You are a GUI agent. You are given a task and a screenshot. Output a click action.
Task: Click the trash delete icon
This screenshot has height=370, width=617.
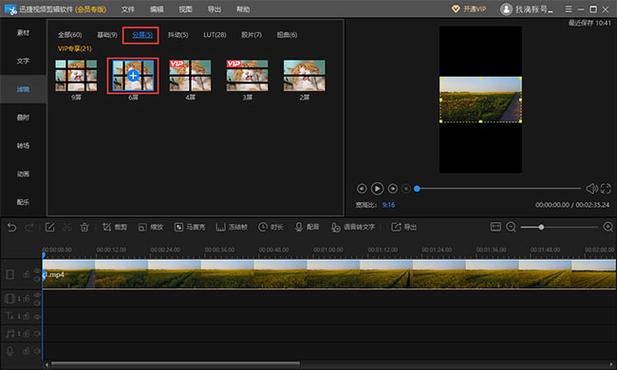pos(84,227)
